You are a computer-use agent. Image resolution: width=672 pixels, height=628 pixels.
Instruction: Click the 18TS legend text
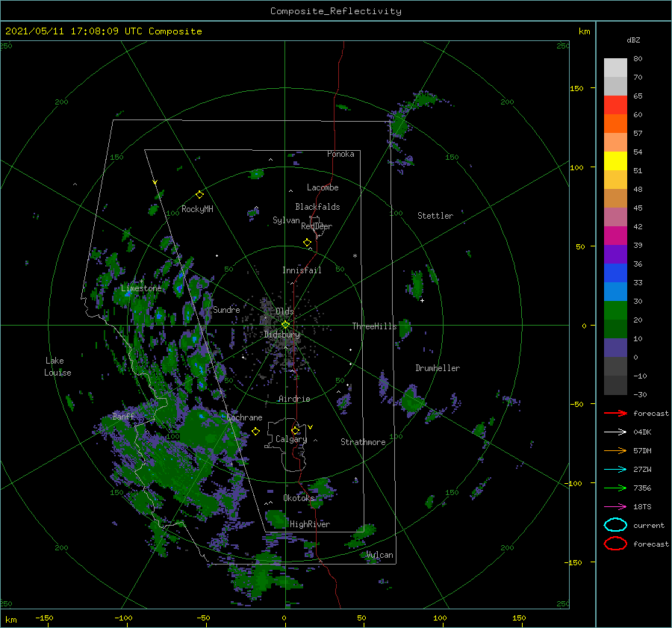[x=642, y=507]
